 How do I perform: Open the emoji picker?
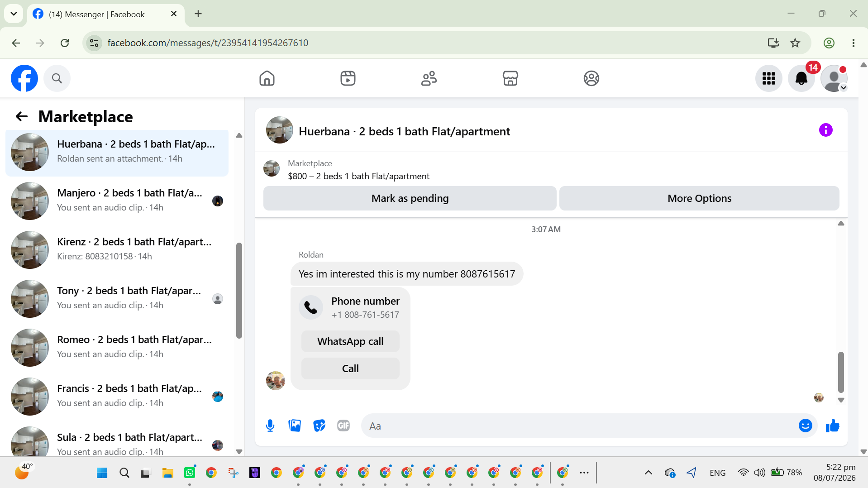point(805,426)
